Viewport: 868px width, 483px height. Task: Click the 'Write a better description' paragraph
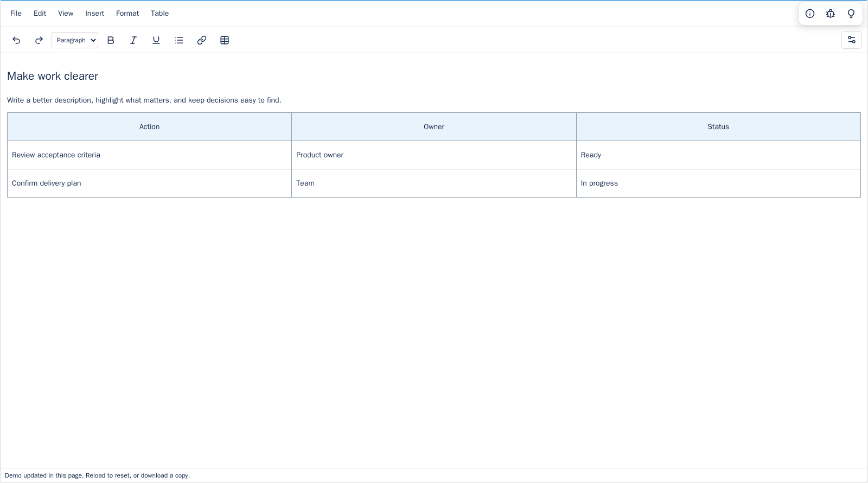pos(144,100)
